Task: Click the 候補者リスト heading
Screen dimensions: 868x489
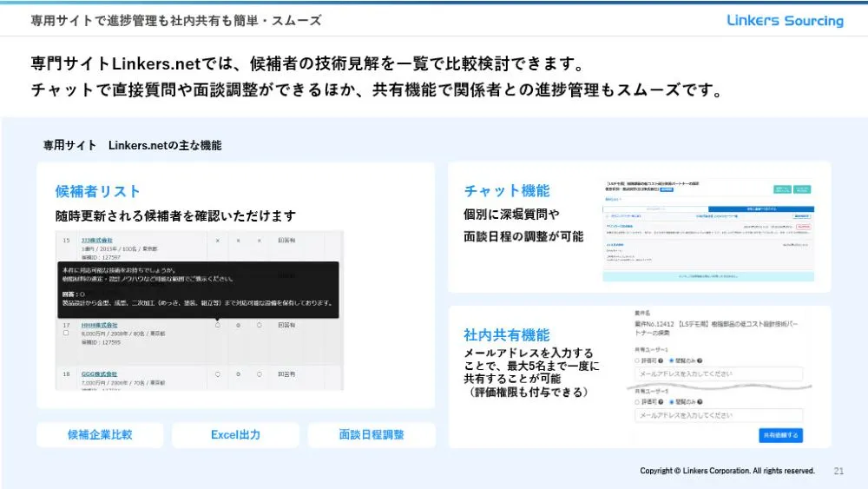Action: coord(97,192)
